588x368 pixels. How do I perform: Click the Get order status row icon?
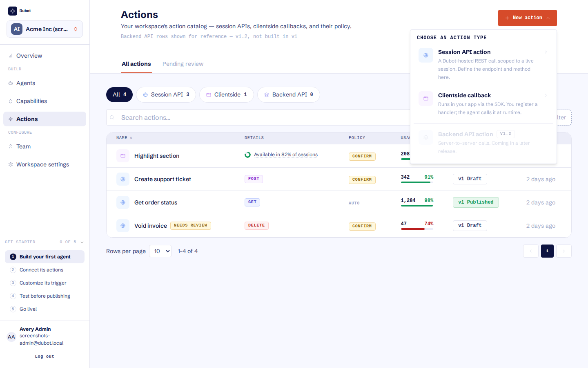pyautogui.click(x=123, y=202)
